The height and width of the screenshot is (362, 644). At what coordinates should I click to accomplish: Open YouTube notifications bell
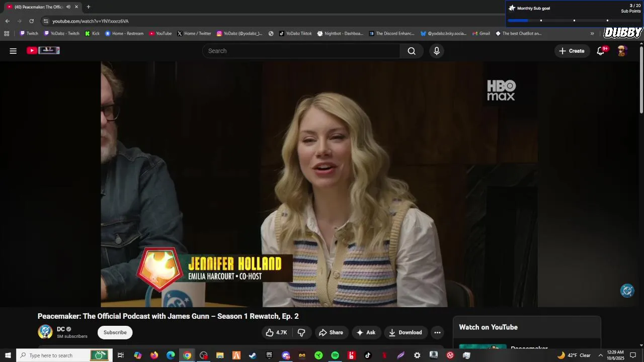[601, 51]
